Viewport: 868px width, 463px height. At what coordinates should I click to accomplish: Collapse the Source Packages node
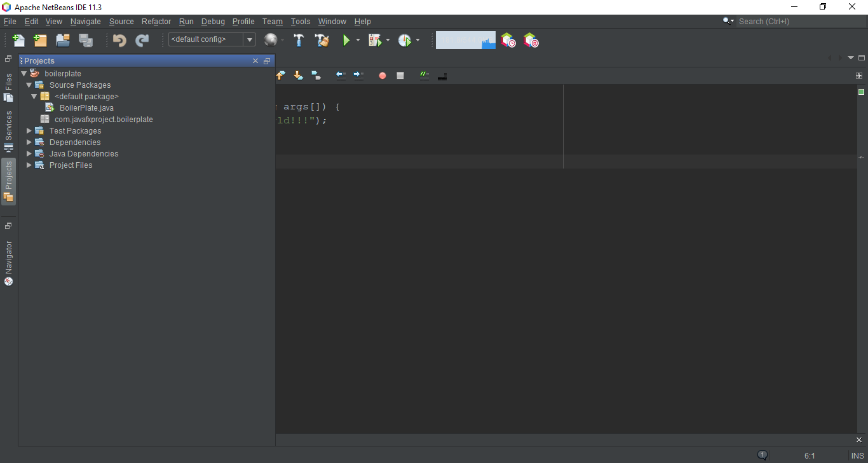click(x=29, y=85)
